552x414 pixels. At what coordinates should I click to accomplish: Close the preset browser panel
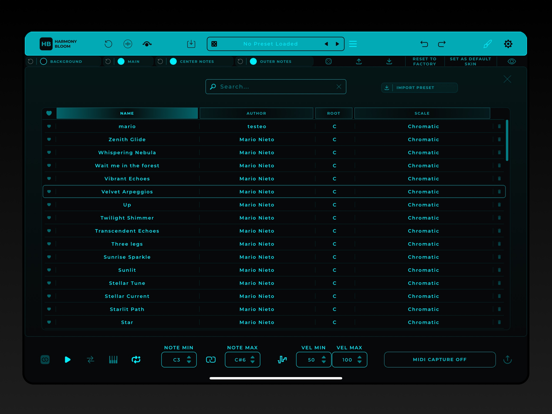coord(507,79)
